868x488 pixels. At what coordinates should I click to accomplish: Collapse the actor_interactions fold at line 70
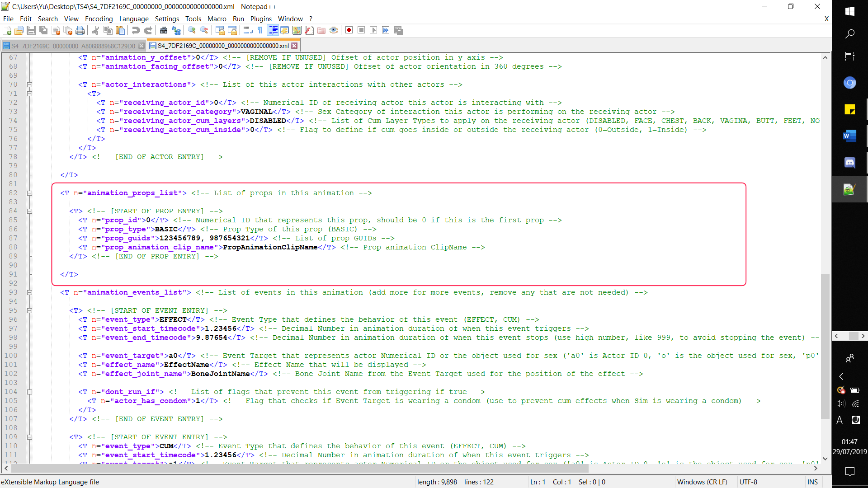(x=29, y=84)
